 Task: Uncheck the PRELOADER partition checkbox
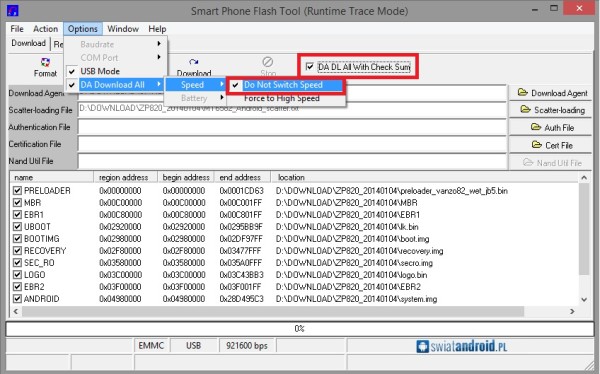point(17,191)
